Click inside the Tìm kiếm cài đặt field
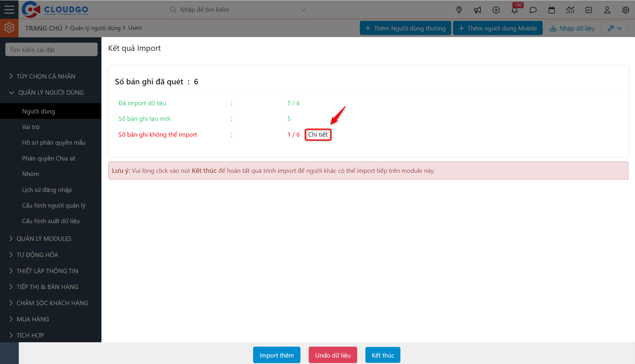Image resolution: width=635 pixels, height=364 pixels. coord(51,49)
